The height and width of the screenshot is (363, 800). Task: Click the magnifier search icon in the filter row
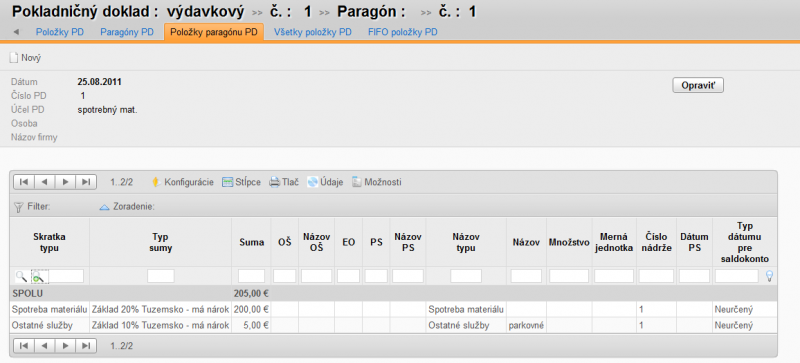point(21,277)
